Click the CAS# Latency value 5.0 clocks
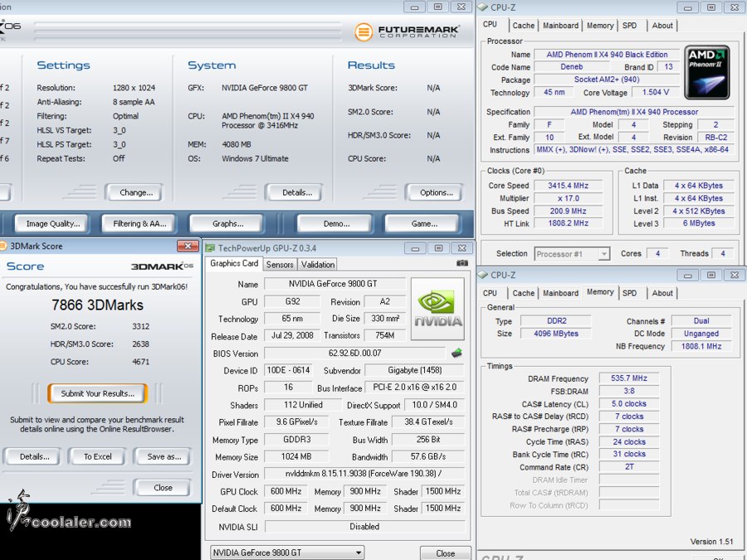The height and width of the screenshot is (560, 747). (x=629, y=404)
